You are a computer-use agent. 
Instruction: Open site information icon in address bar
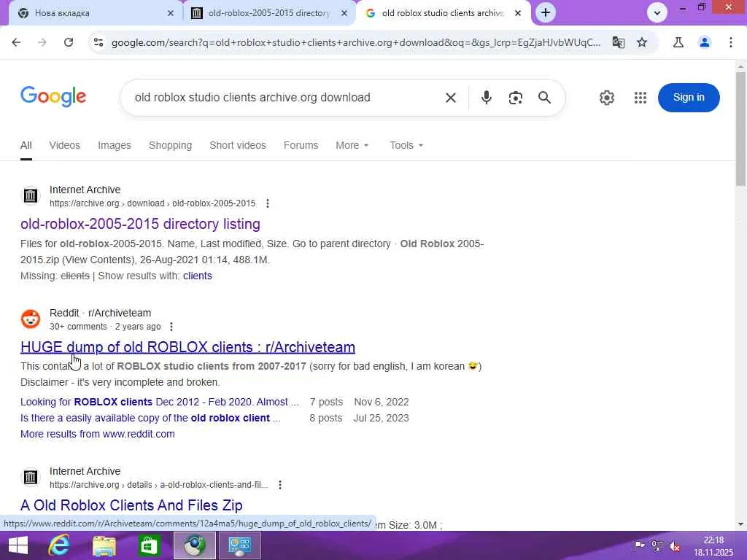point(98,42)
